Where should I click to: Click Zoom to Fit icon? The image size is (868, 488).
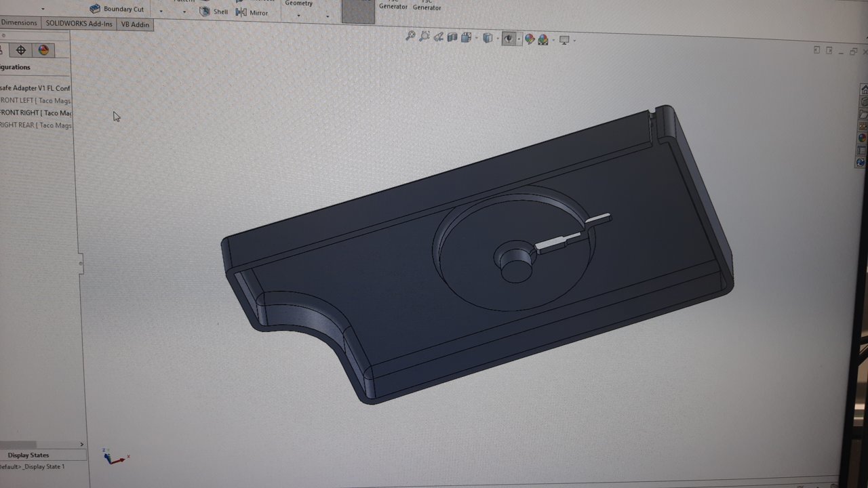pos(410,36)
